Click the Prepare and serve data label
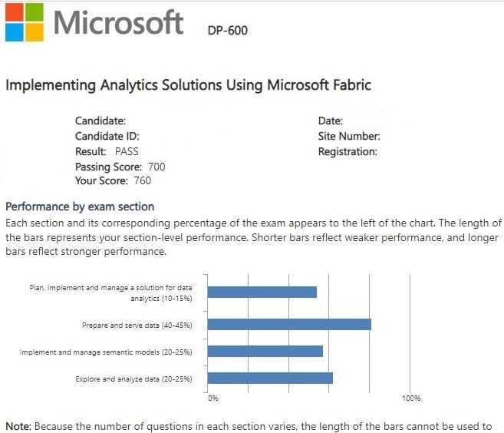This screenshot has width=504, height=433. pyautogui.click(x=137, y=326)
